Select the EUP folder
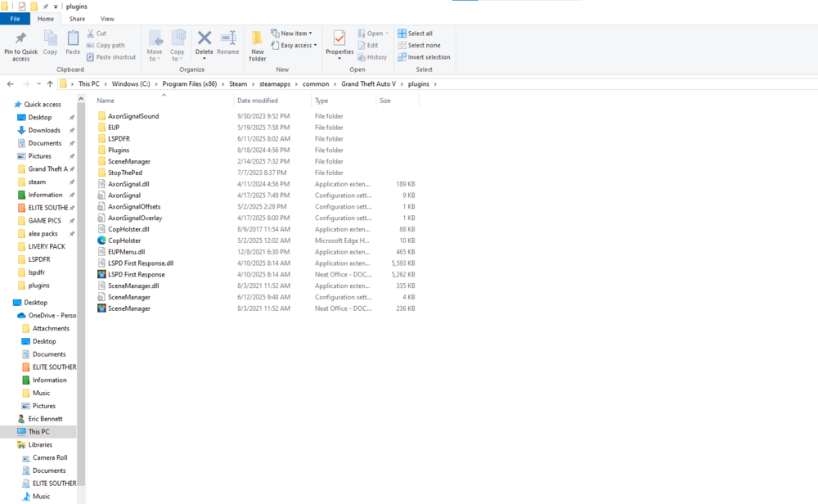 [113, 128]
